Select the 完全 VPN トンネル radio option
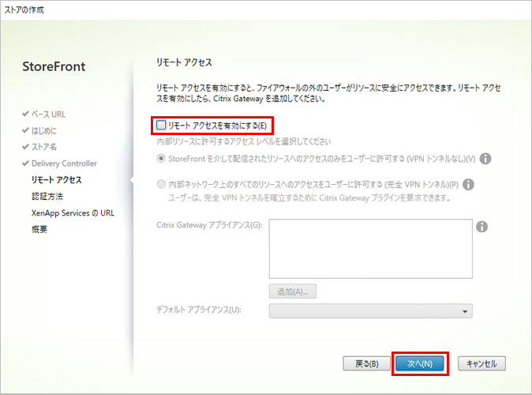 pos(162,184)
